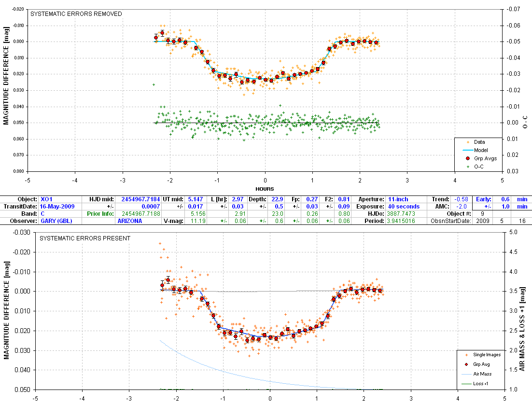Click the 'AIR MASS & LOSS +1 [mag]' axis label

(x=523, y=329)
